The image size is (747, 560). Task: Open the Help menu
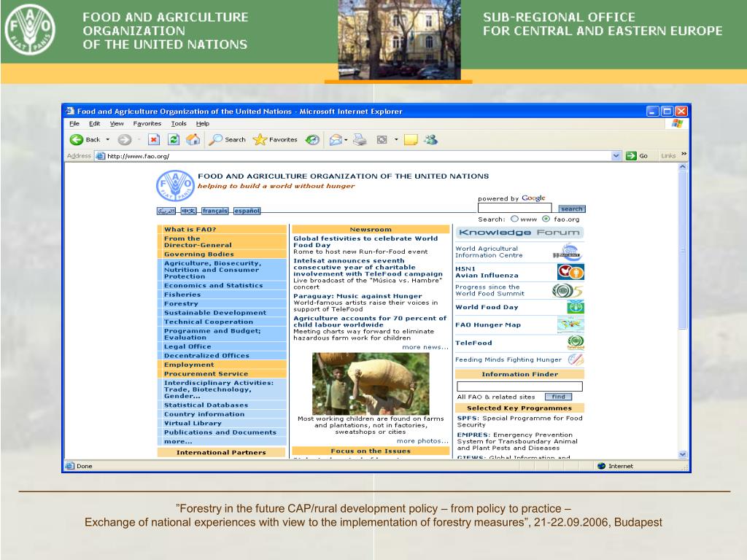[203, 123]
